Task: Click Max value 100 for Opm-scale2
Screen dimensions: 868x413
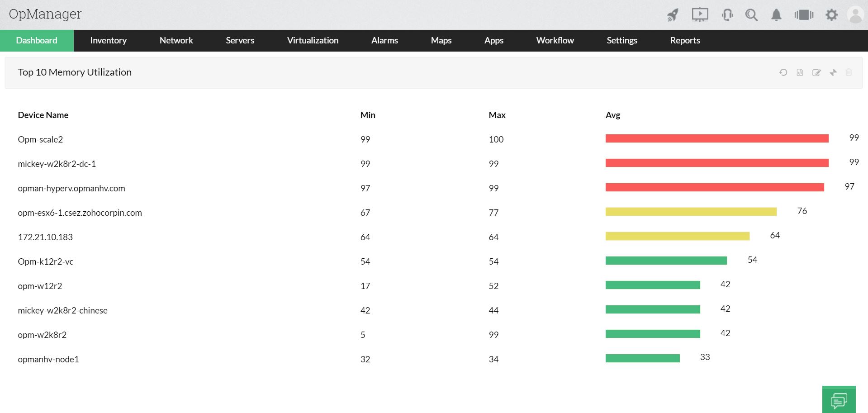Action: point(496,139)
